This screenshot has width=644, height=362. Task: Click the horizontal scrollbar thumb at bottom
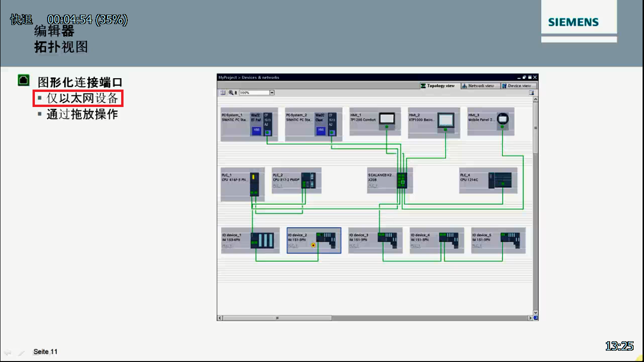[277, 318]
